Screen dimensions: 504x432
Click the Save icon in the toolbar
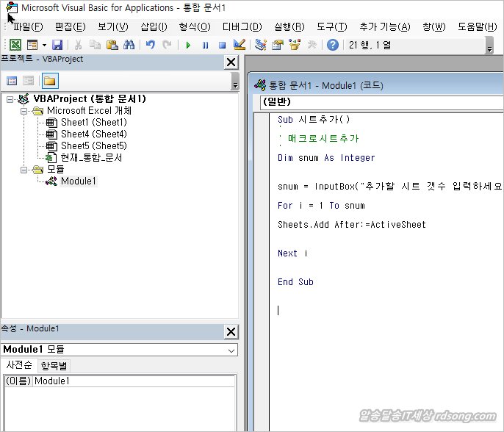[57, 45]
